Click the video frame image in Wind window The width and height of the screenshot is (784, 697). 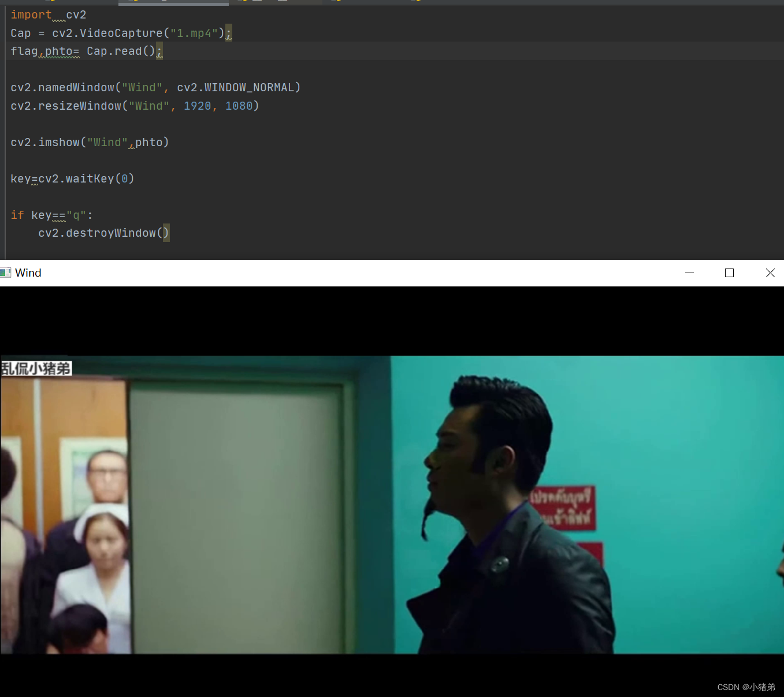[x=392, y=504]
